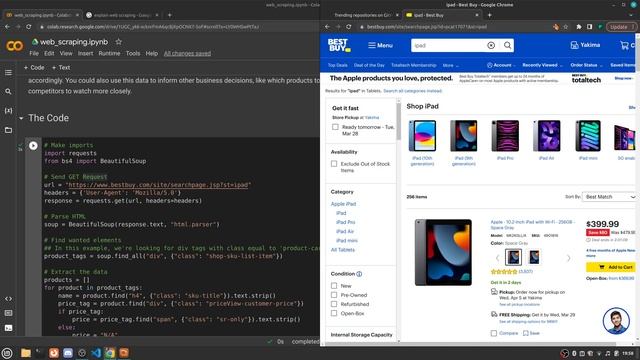
Task: Clear the Best Buy search box text
Action: click(x=491, y=45)
